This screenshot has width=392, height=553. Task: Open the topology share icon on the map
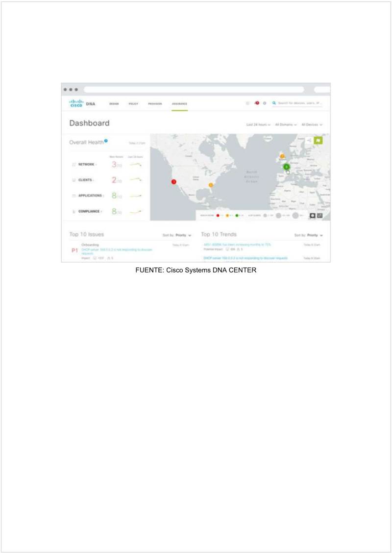[x=308, y=141]
